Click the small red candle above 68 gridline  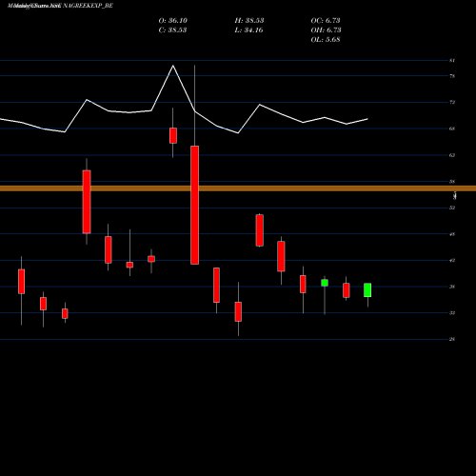[x=173, y=135]
